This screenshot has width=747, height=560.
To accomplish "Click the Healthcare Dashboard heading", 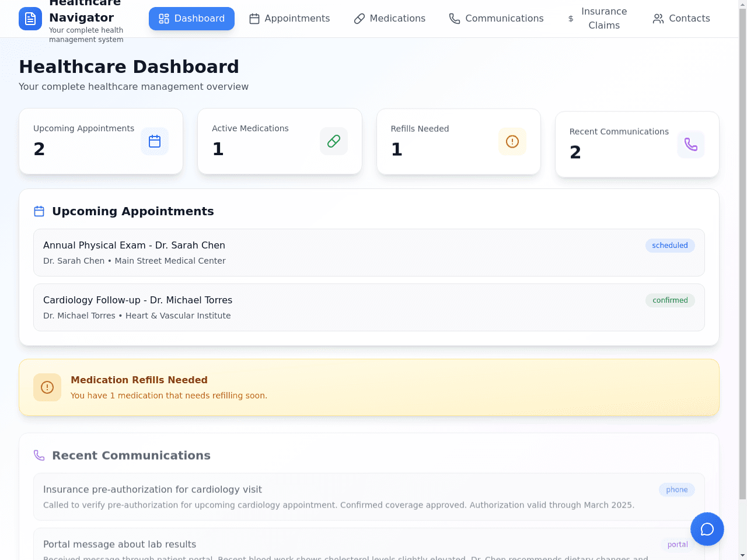I will pyautogui.click(x=129, y=66).
